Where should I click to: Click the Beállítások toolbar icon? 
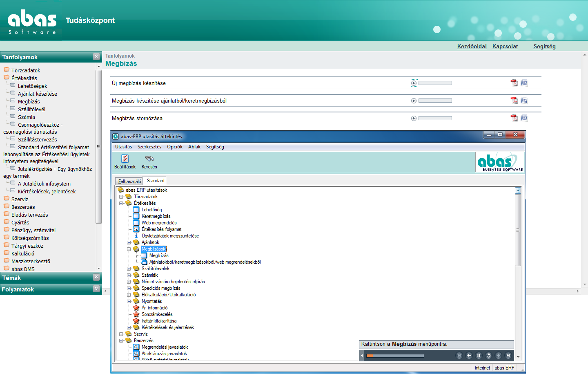click(x=125, y=159)
